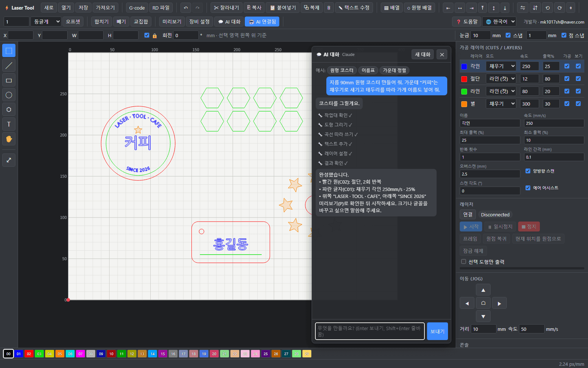This screenshot has width=588, height=368.
Task: Disable the grid 스냅 checkbox
Action: 508,35
